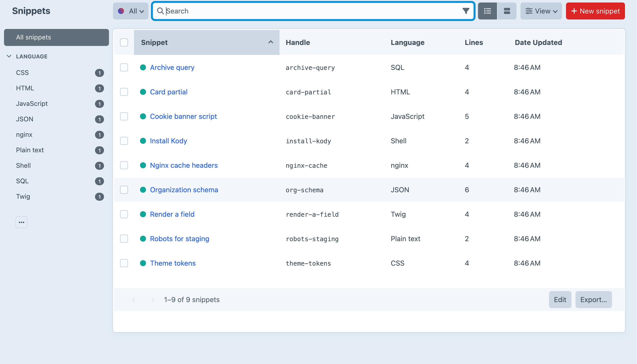The height and width of the screenshot is (364, 637).
Task: Click the org-schema handle text
Action: pyautogui.click(x=304, y=190)
